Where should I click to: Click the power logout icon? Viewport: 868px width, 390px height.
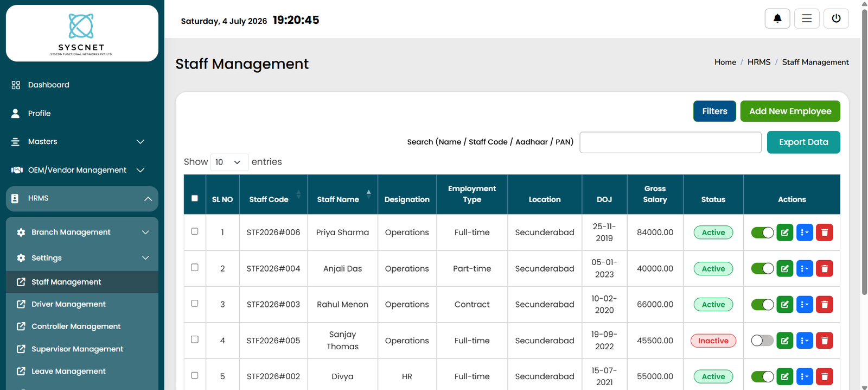(836, 18)
